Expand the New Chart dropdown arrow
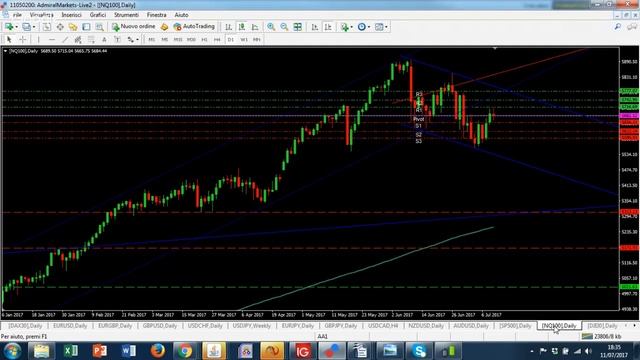 [16, 27]
